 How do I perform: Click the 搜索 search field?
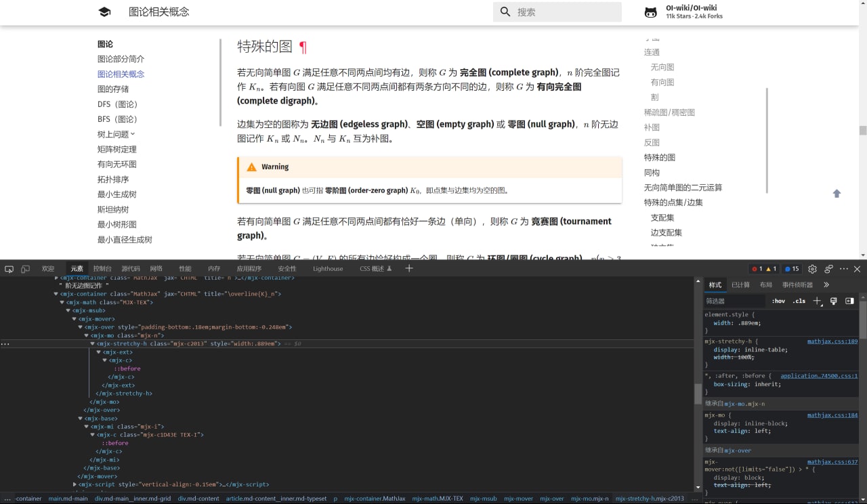click(x=557, y=12)
